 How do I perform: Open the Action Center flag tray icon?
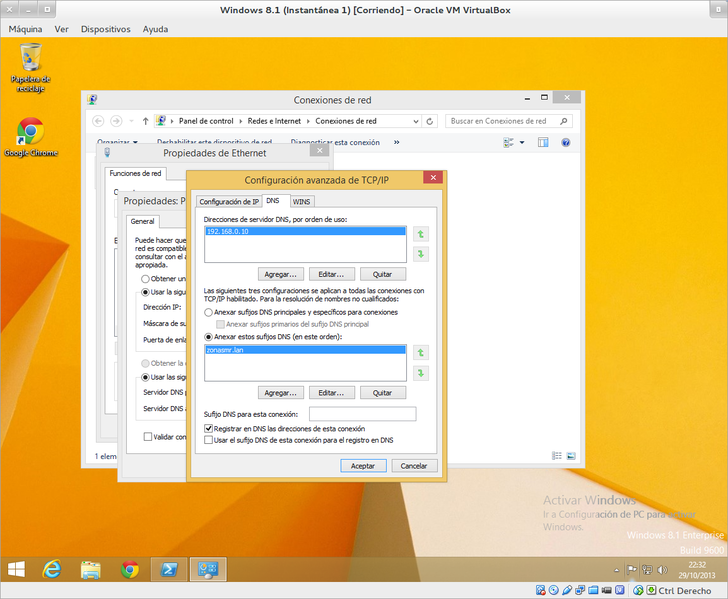pos(632,570)
